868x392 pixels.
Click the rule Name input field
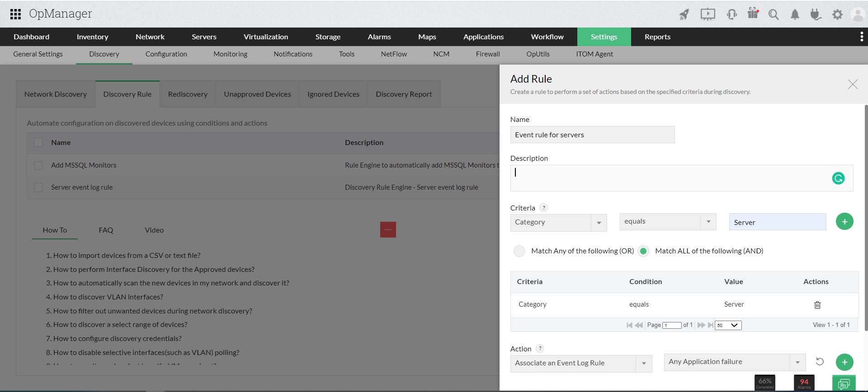tap(592, 135)
